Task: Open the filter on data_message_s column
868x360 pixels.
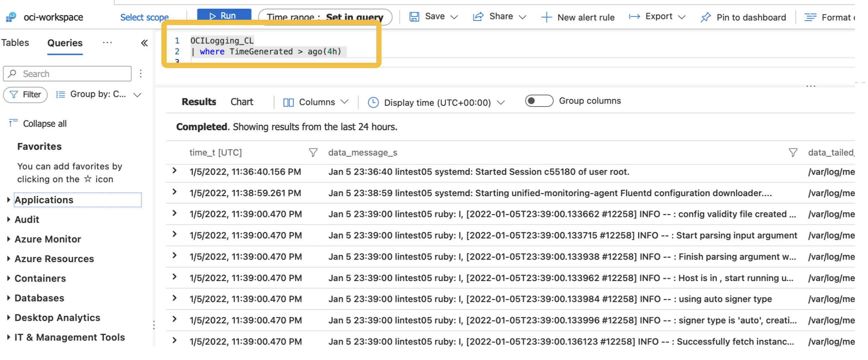Action: (x=792, y=152)
